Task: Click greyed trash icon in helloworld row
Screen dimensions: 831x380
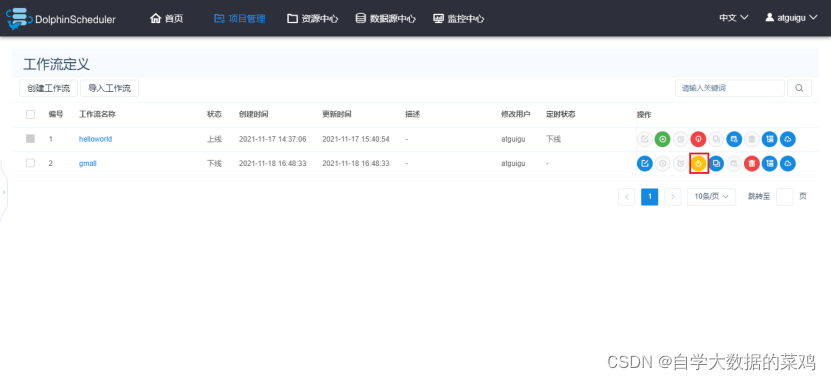Action: (x=752, y=139)
